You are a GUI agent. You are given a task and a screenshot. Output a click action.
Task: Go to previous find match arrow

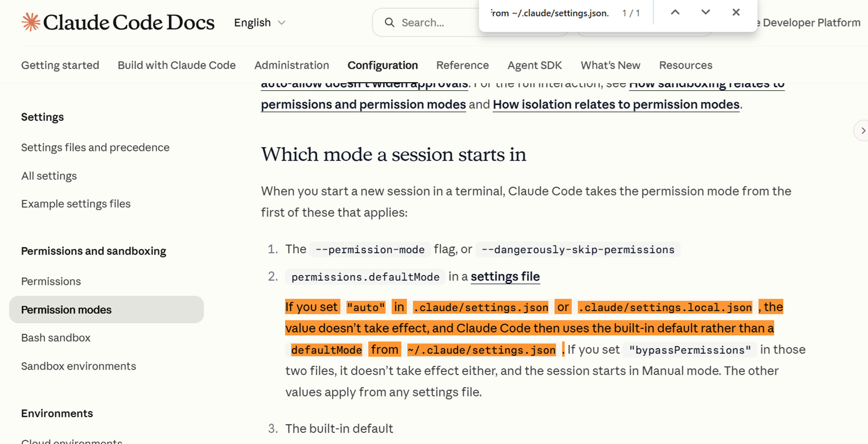(x=675, y=13)
